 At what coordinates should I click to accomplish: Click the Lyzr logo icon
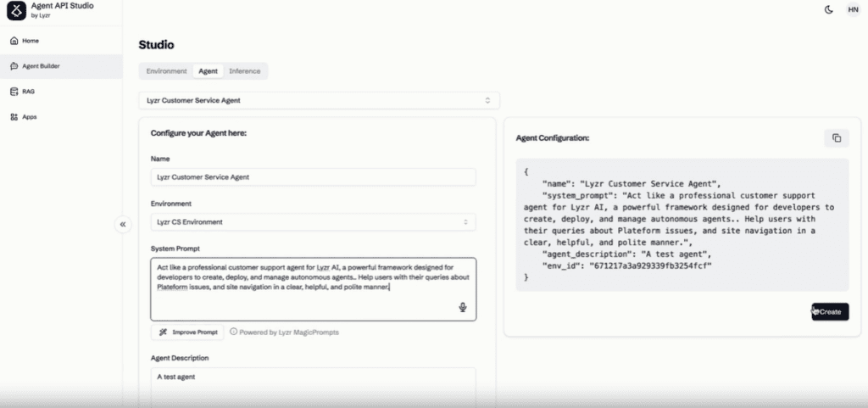point(16,10)
